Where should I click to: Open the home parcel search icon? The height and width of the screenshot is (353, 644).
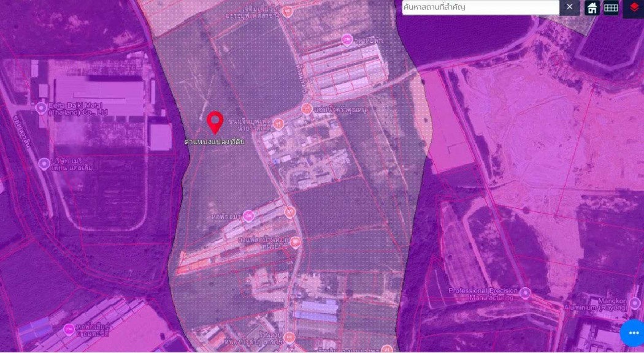click(592, 8)
